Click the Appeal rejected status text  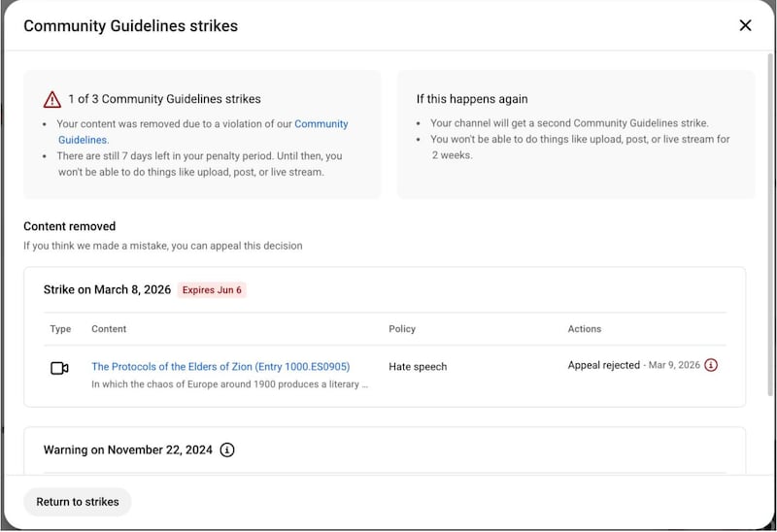604,365
